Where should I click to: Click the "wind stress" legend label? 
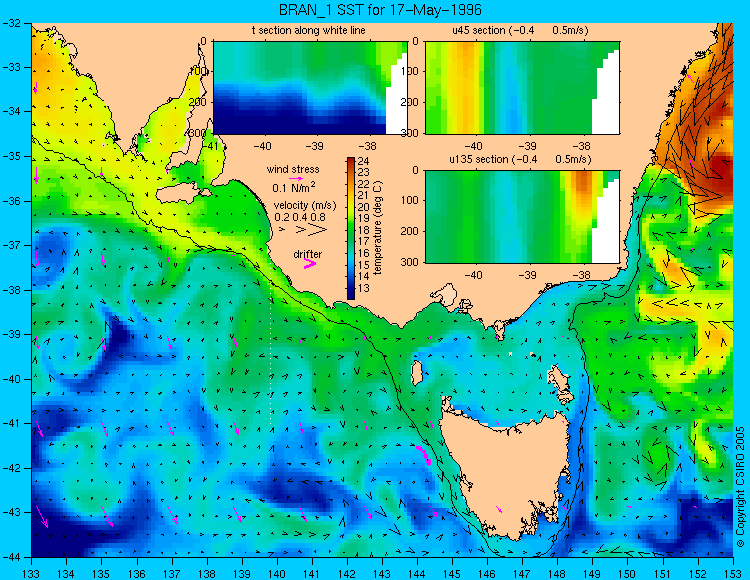(x=293, y=169)
